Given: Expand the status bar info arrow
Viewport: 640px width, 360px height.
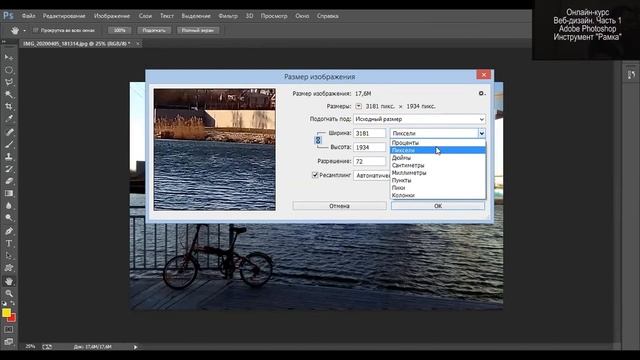Looking at the screenshot, I should (x=136, y=347).
